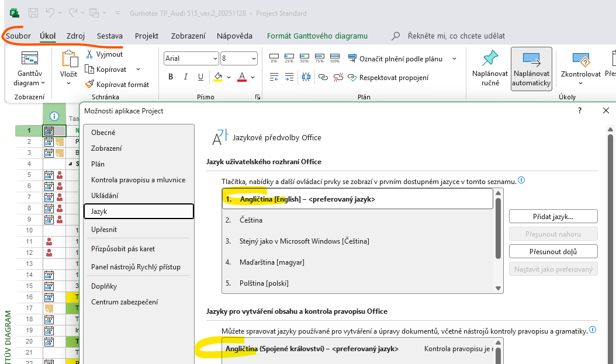The image size is (616, 364).
Task: Expand the Kopírovat dropdown arrow
Action: pos(139,70)
